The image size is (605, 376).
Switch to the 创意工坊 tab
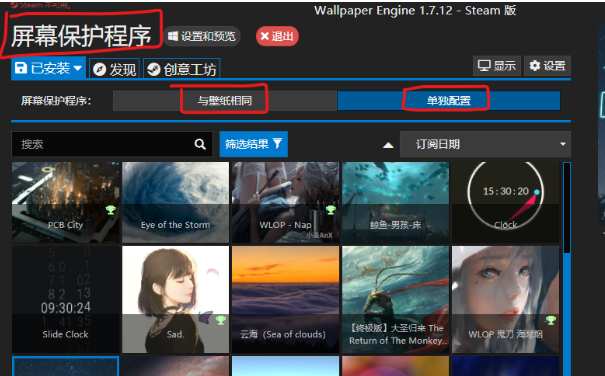(x=182, y=69)
